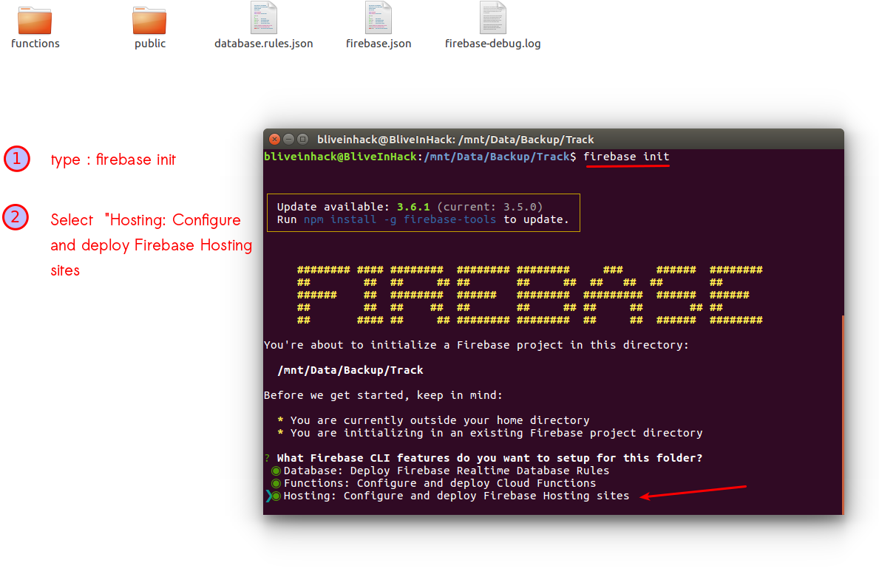This screenshot has height=588, width=879.
Task: Click 'You are initializing in an existing Firebase' line
Action: 496,433
